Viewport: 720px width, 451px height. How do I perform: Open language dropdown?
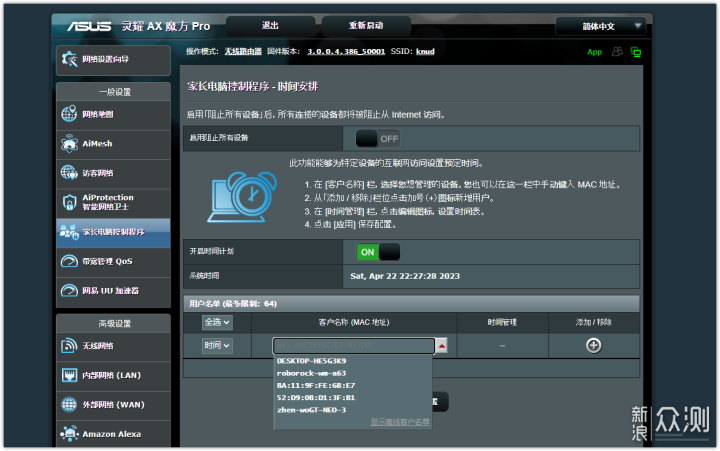[601, 26]
